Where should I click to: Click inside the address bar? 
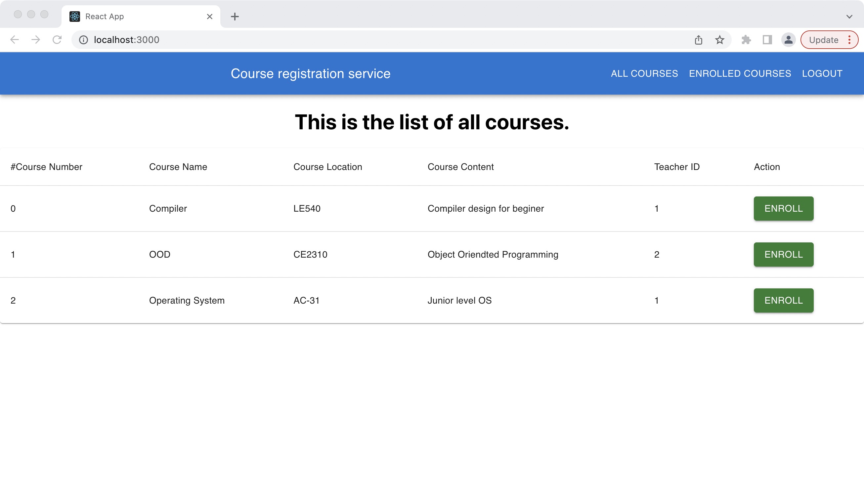coord(274,40)
